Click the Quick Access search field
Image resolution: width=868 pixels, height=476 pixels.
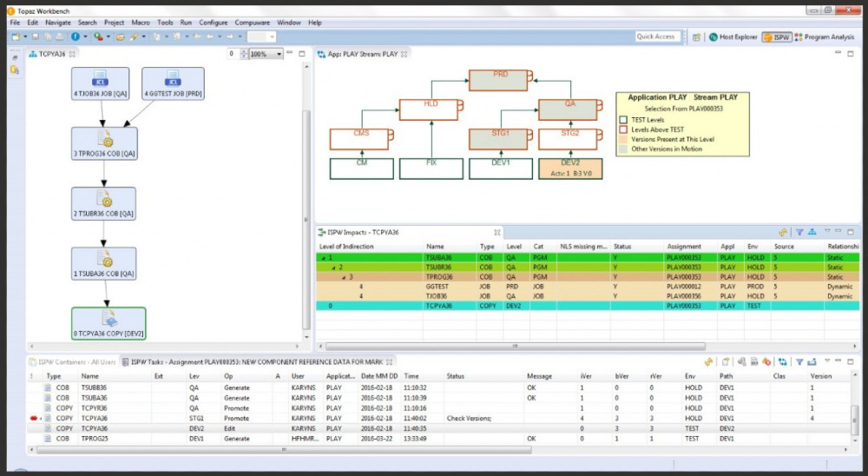[657, 36]
